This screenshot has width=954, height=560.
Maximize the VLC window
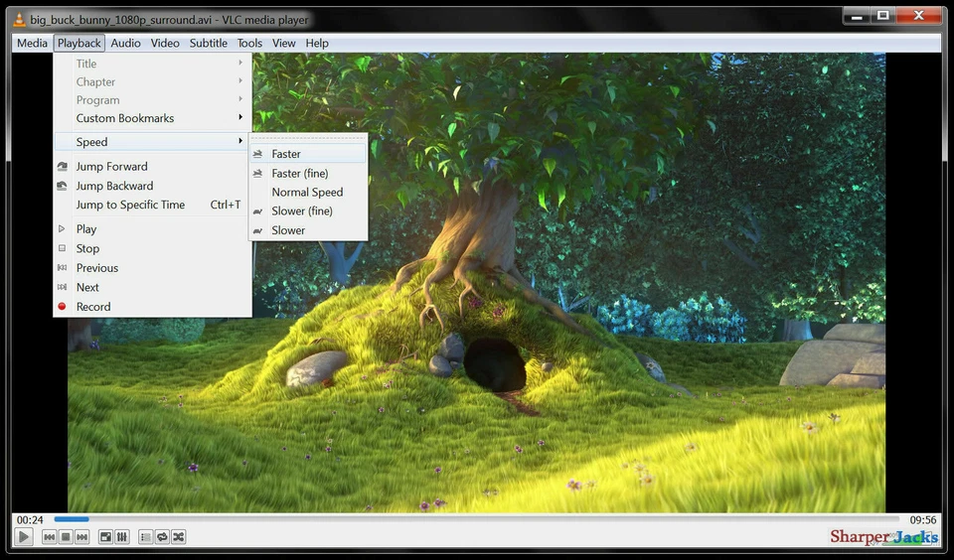(882, 16)
